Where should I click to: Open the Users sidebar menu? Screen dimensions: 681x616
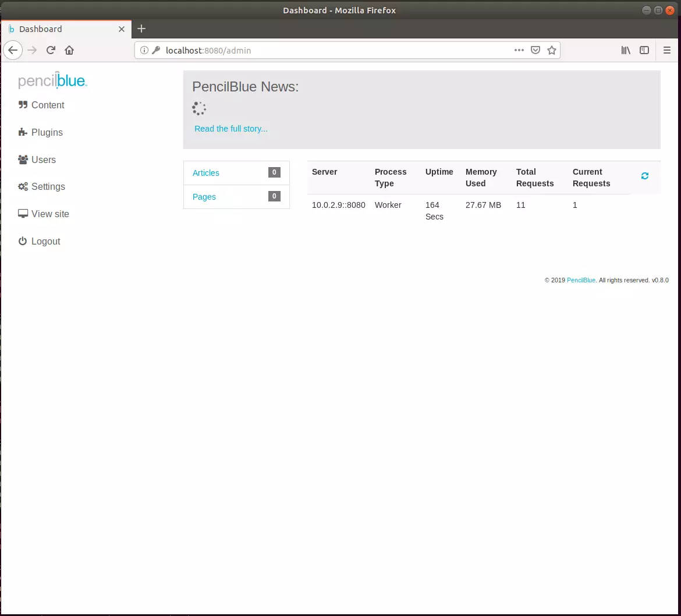pos(37,160)
